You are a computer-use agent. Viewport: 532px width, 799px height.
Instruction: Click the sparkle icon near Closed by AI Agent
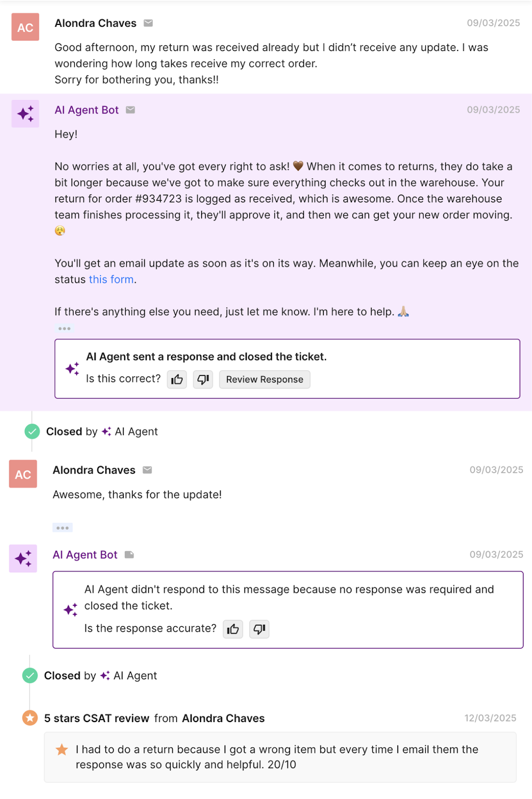pos(105,431)
